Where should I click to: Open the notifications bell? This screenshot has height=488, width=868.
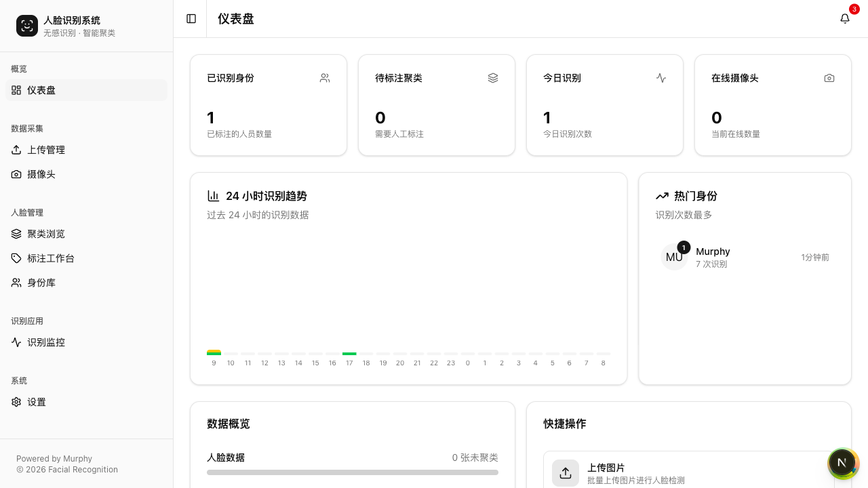[x=845, y=19]
